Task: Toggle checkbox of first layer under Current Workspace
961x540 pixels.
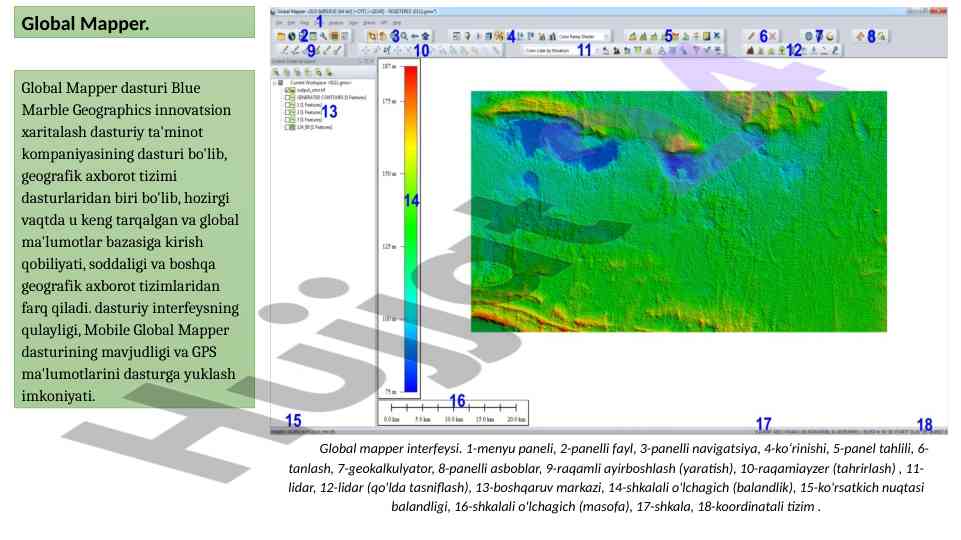Action: pyautogui.click(x=287, y=90)
